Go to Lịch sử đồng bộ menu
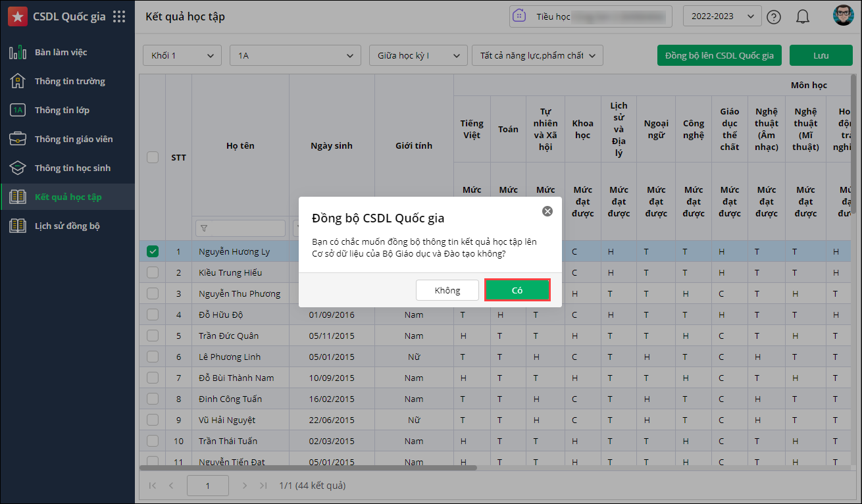The width and height of the screenshot is (862, 504). click(67, 226)
